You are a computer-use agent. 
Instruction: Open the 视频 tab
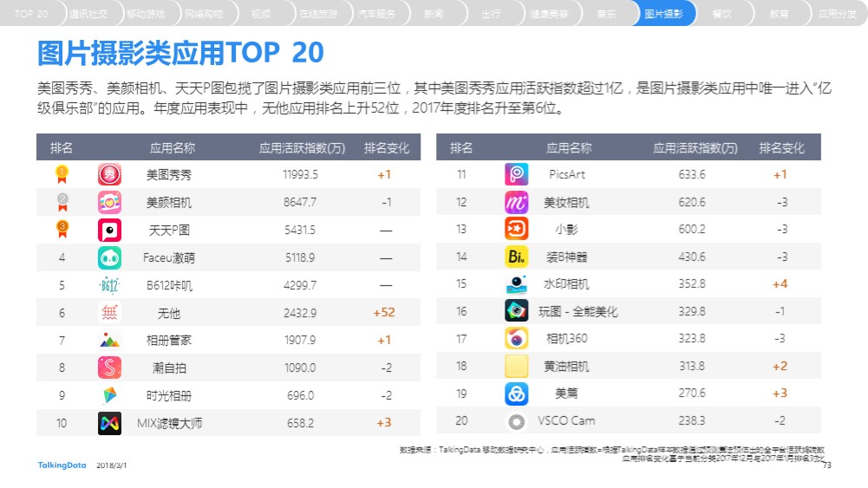(261, 14)
